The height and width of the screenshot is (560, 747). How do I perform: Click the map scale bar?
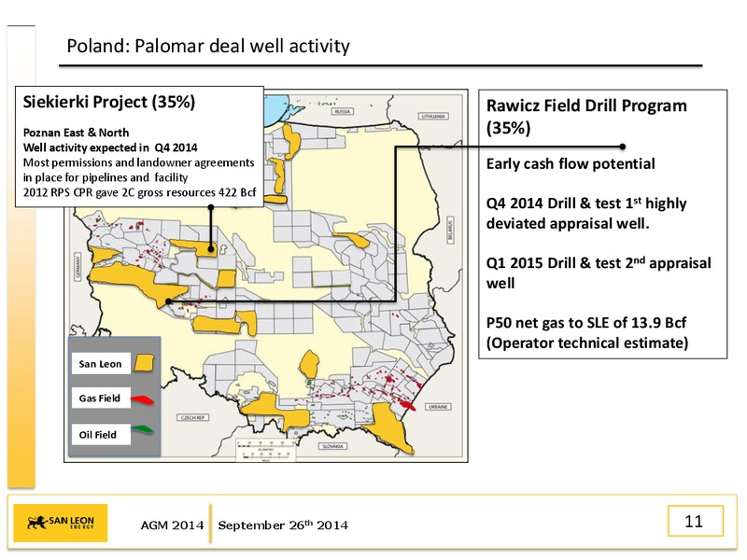point(266,450)
